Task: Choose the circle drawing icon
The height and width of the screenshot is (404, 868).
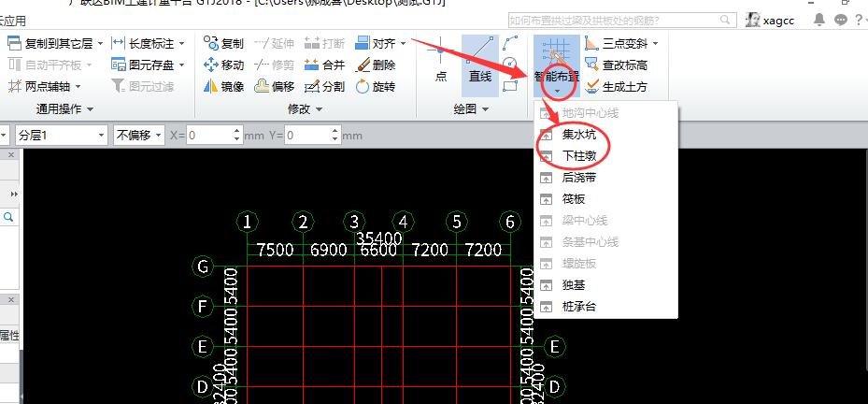Action: pos(510,63)
